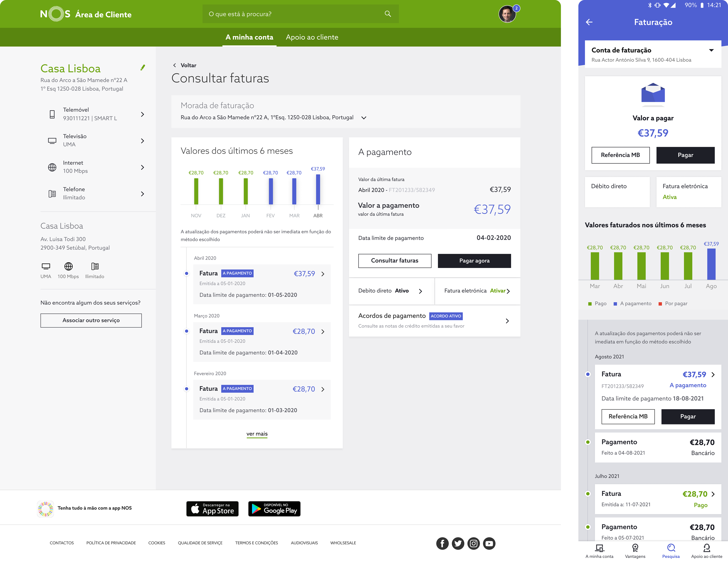The height and width of the screenshot is (562, 728).
Task: Open the user profile avatar
Action: tap(507, 14)
